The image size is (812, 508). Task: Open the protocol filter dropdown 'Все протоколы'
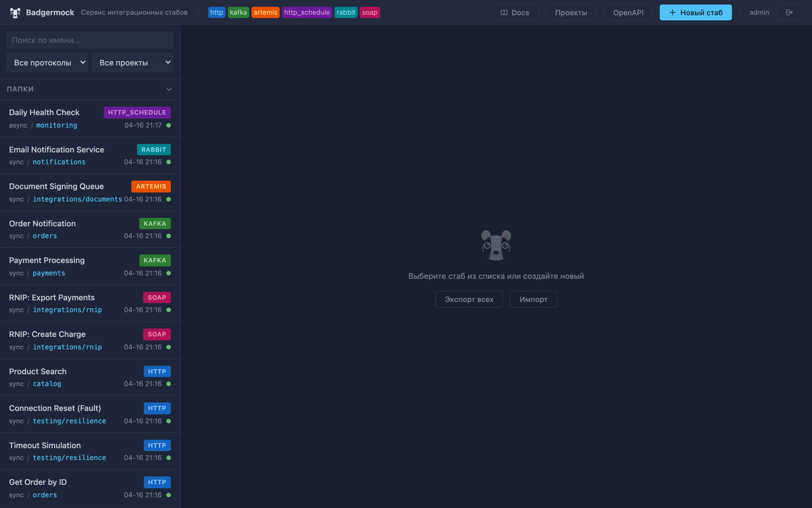(47, 62)
